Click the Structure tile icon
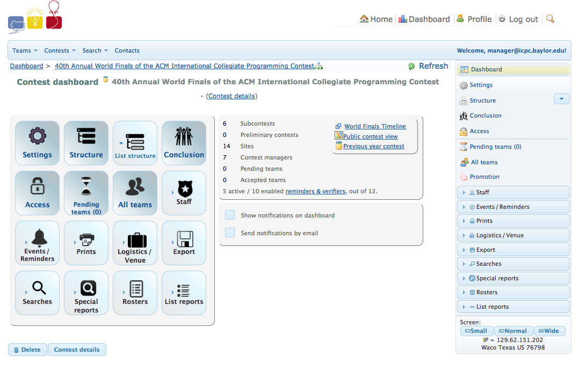 (86, 136)
